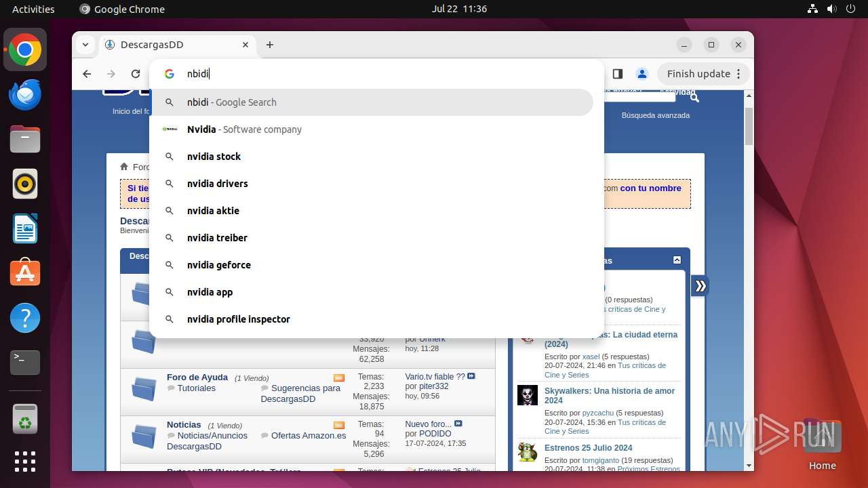Go to last post icon beside Nuevo foro
Screen dimensions: 868x488
(x=458, y=424)
